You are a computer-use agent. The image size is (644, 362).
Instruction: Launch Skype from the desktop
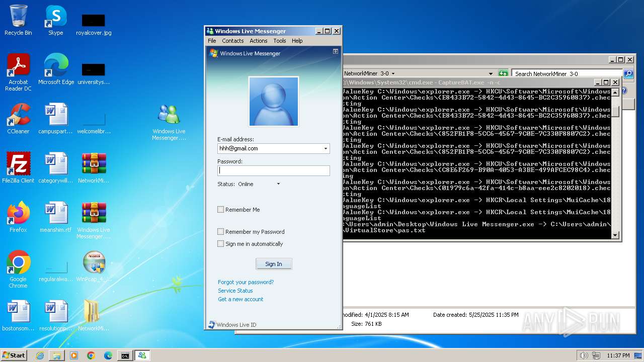point(55,20)
